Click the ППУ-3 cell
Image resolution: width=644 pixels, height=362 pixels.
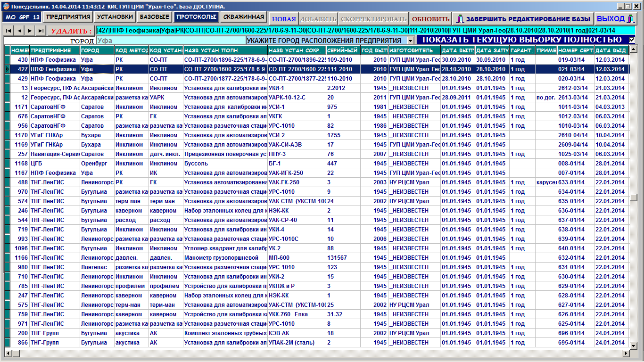pos(297,154)
